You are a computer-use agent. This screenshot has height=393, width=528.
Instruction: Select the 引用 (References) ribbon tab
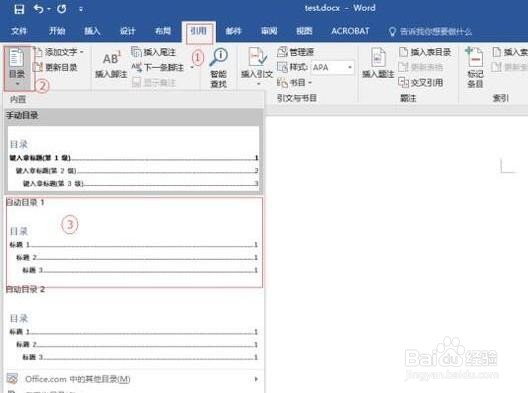point(199,31)
